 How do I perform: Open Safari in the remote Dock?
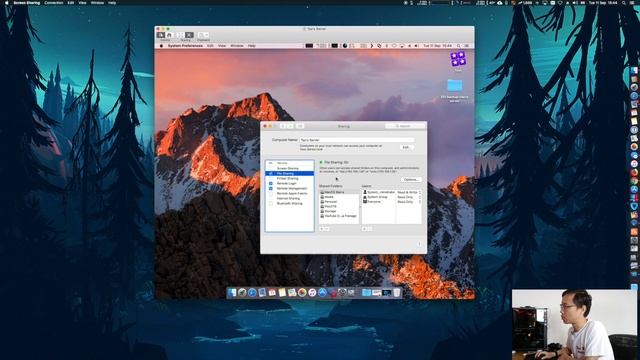tap(252, 293)
